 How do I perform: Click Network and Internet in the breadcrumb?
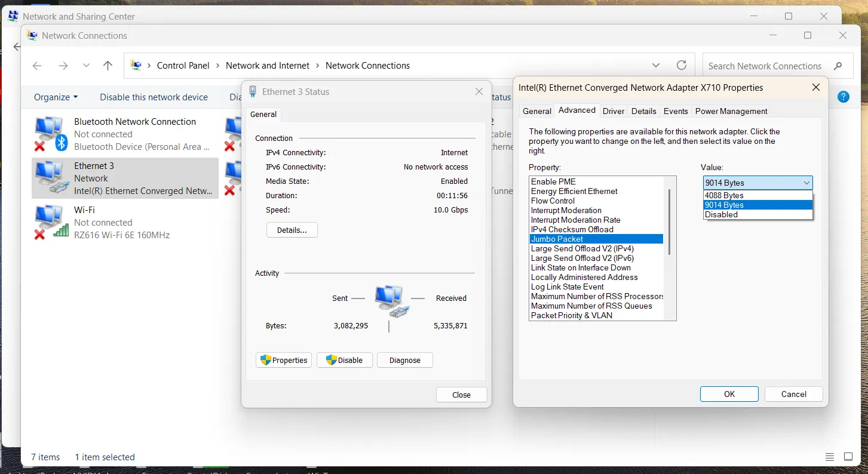(268, 66)
